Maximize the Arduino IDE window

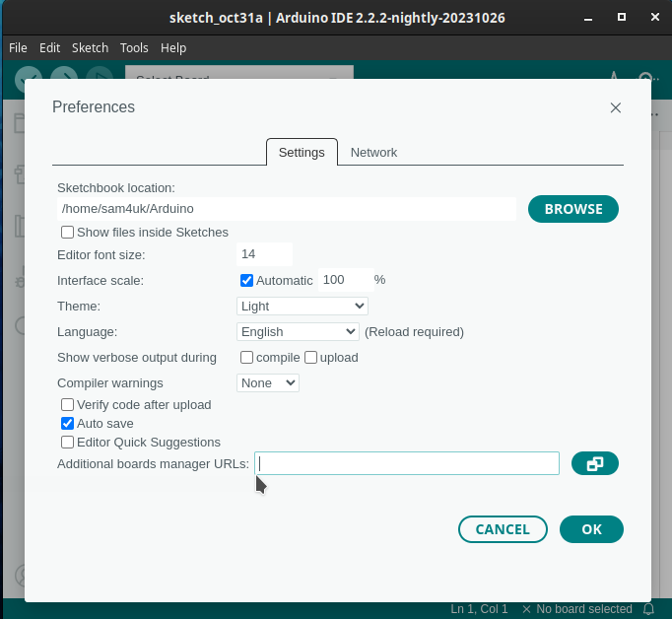622,17
